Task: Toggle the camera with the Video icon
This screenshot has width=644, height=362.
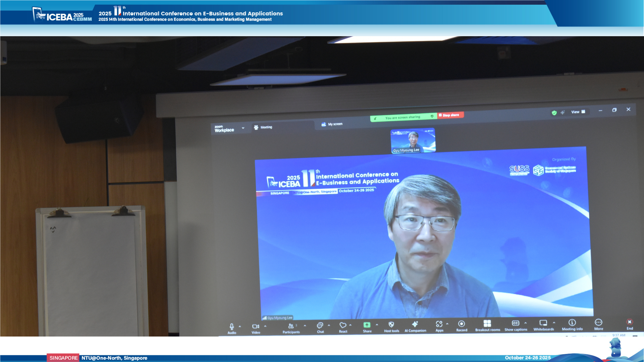Action: pos(255,326)
